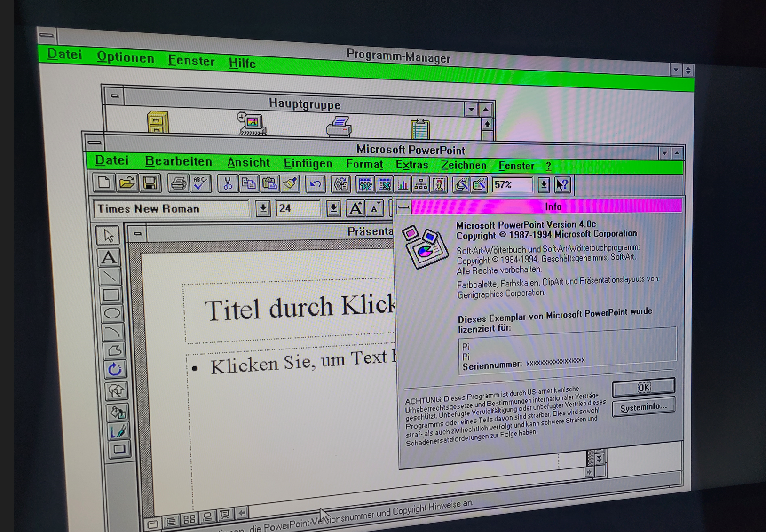766x532 pixels.
Task: Open the Programm-Manager control menu box
Action: (47, 35)
